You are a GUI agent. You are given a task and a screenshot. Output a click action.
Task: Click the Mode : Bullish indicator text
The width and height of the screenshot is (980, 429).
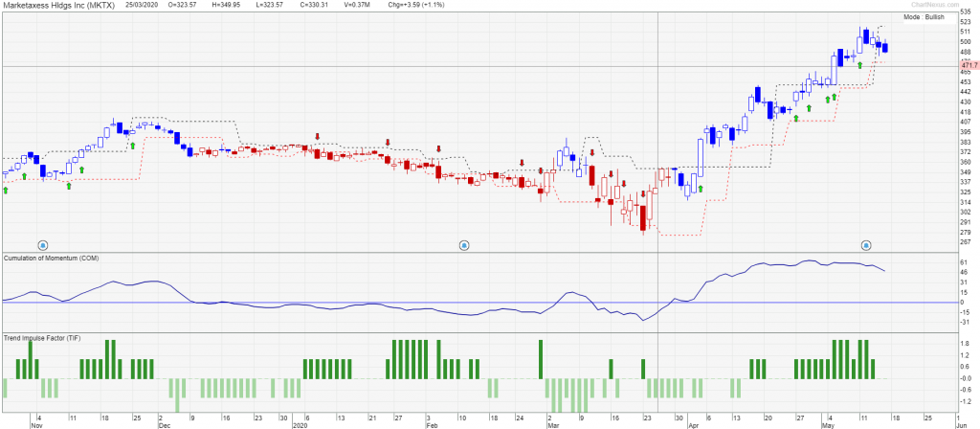coord(924,17)
